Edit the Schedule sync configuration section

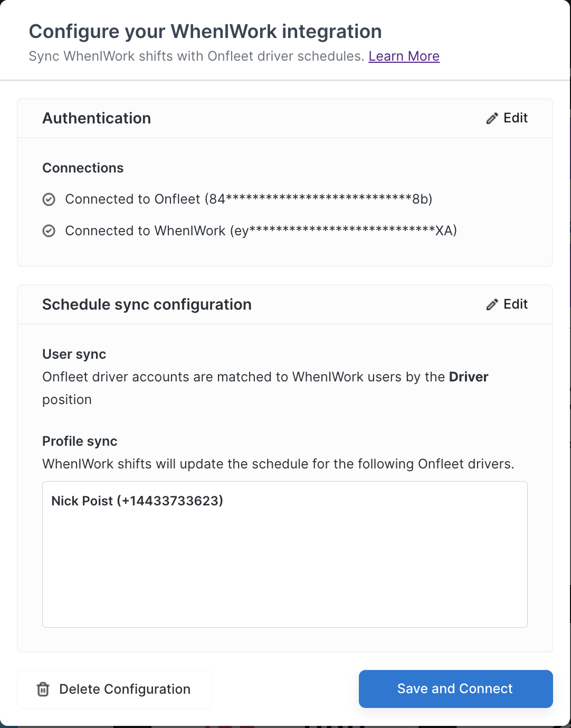coord(507,304)
